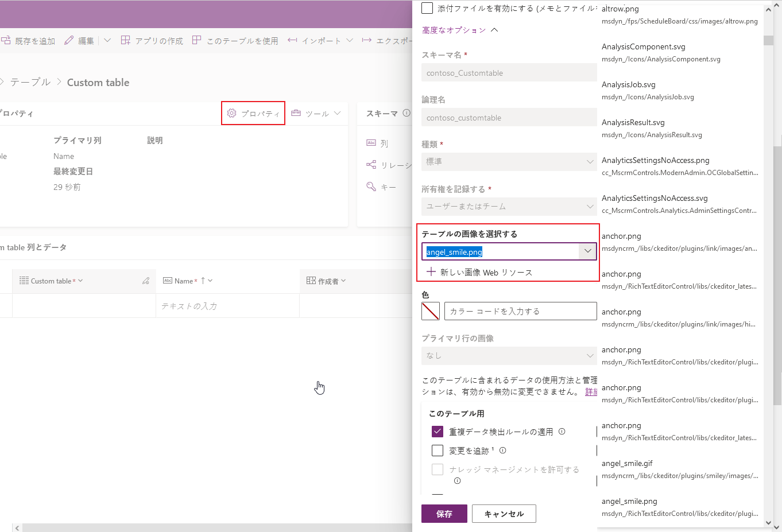782x532 pixels.
Task: Open the table image combo box arrow
Action: click(x=587, y=251)
